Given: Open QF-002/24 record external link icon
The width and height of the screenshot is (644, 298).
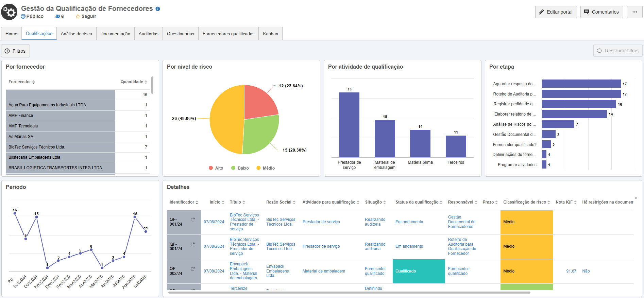Looking at the screenshot, I should point(193,269).
